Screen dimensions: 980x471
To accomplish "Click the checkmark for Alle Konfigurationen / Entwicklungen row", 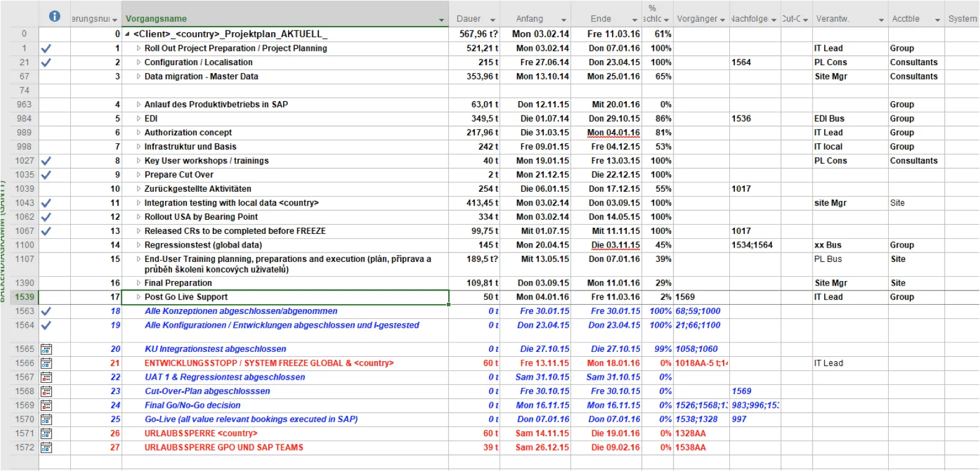I will (x=46, y=325).
